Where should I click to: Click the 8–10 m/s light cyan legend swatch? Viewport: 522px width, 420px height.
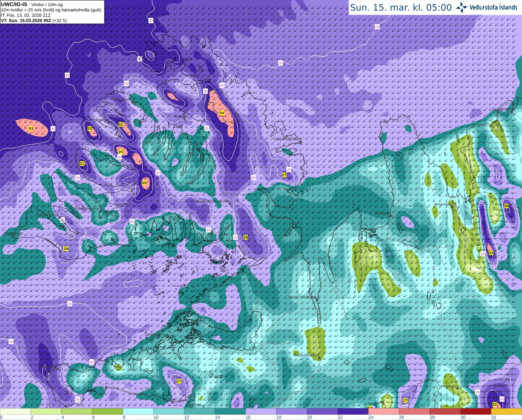pyautogui.click(x=138, y=411)
